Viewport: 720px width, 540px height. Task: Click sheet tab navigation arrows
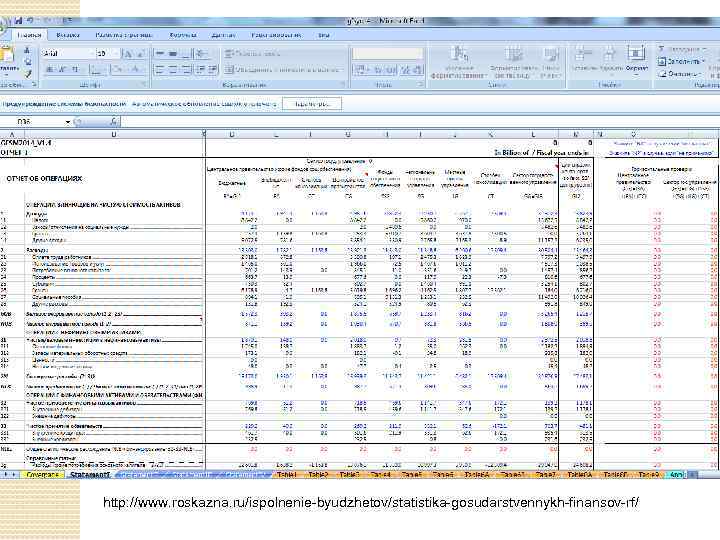pos(9,475)
